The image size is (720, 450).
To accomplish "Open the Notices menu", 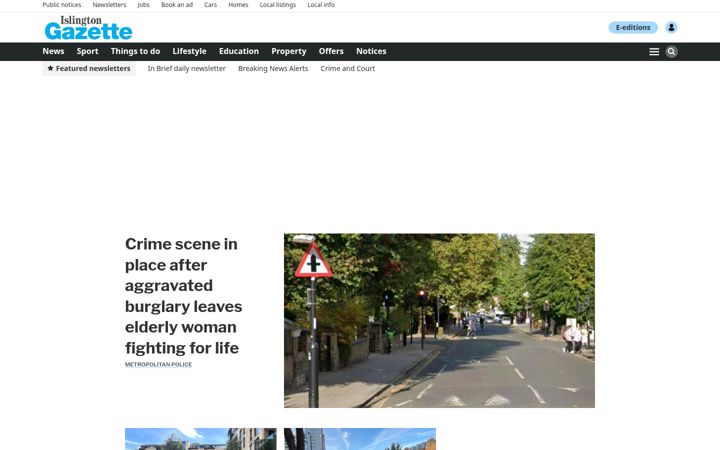I will pyautogui.click(x=371, y=51).
